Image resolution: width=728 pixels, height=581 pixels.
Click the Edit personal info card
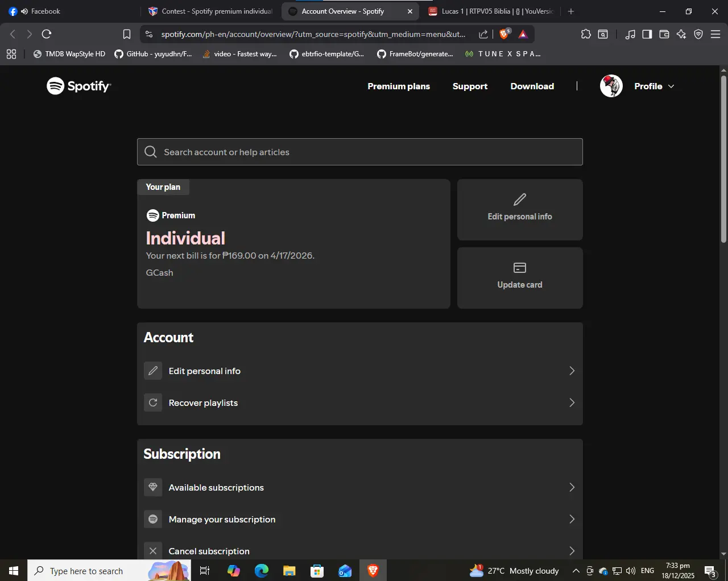520,210
